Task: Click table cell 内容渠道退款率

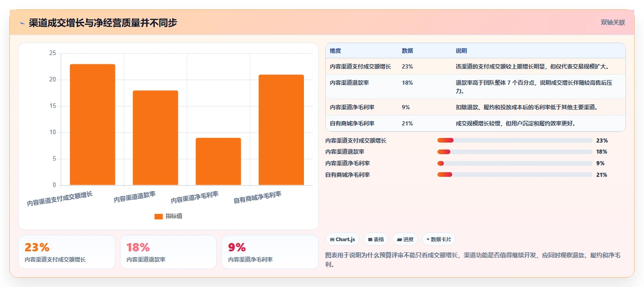Action: 349,83
